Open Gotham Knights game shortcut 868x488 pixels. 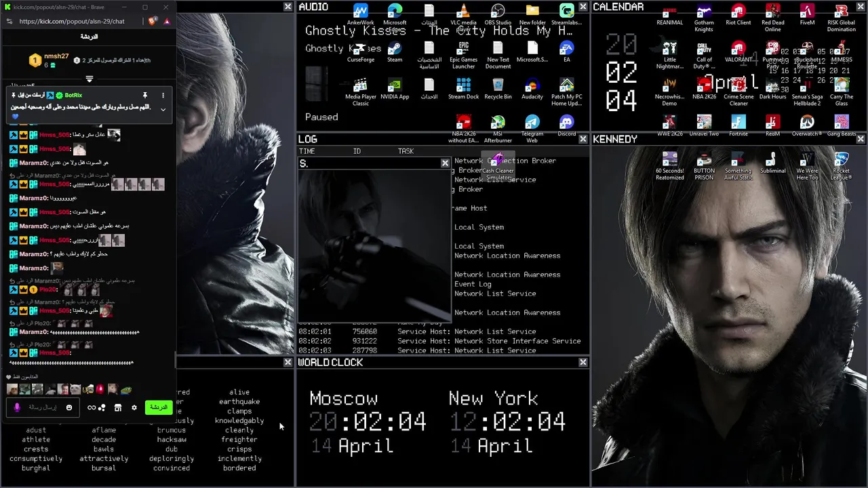pos(704,18)
